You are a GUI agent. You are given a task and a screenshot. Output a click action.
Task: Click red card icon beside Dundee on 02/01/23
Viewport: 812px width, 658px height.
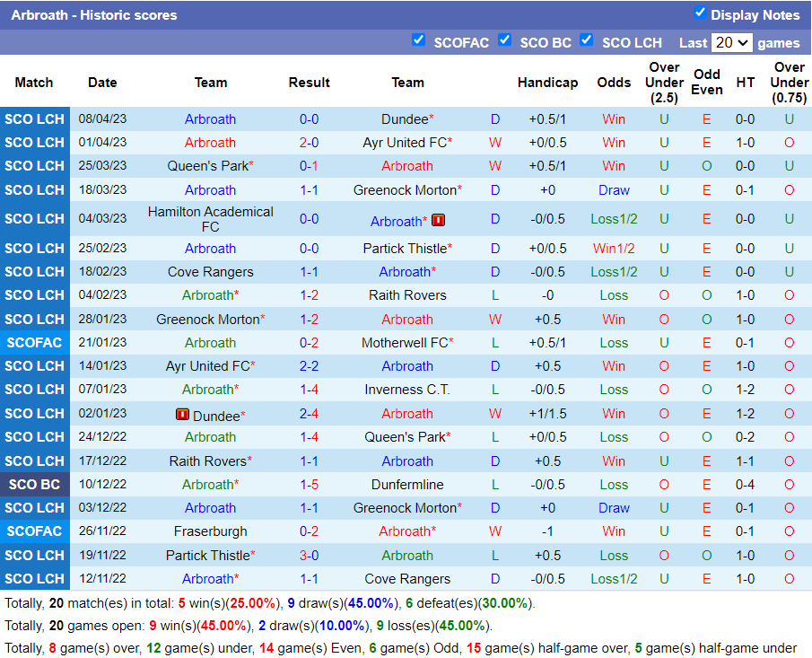click(x=182, y=415)
